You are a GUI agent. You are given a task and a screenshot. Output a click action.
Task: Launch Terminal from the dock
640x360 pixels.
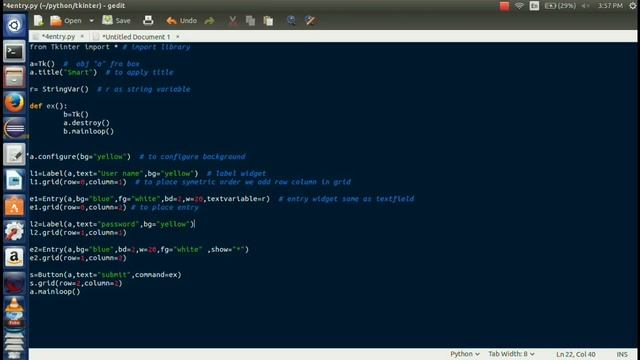pyautogui.click(x=14, y=51)
